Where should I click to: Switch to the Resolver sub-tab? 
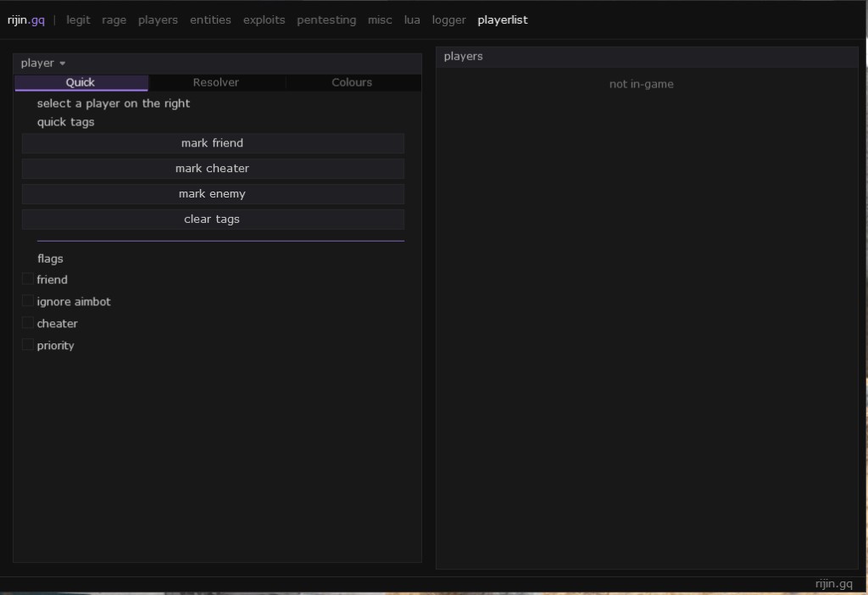tap(216, 82)
